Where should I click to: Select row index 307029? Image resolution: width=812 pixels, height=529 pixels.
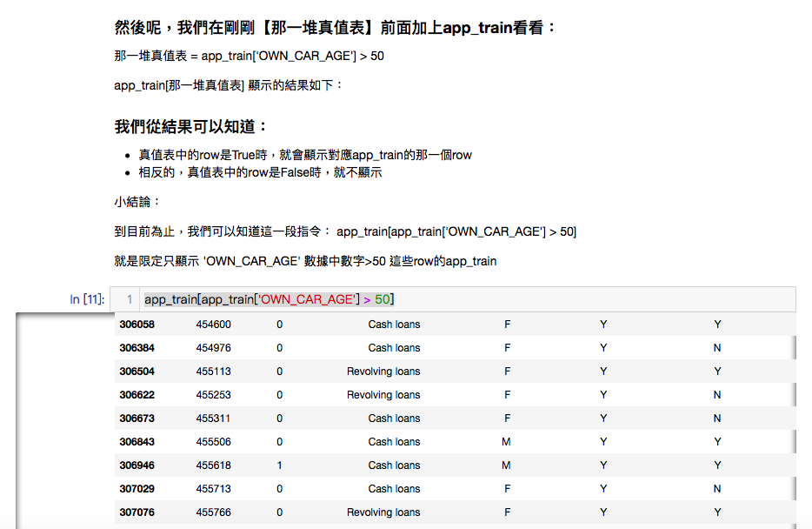pyautogui.click(x=136, y=489)
